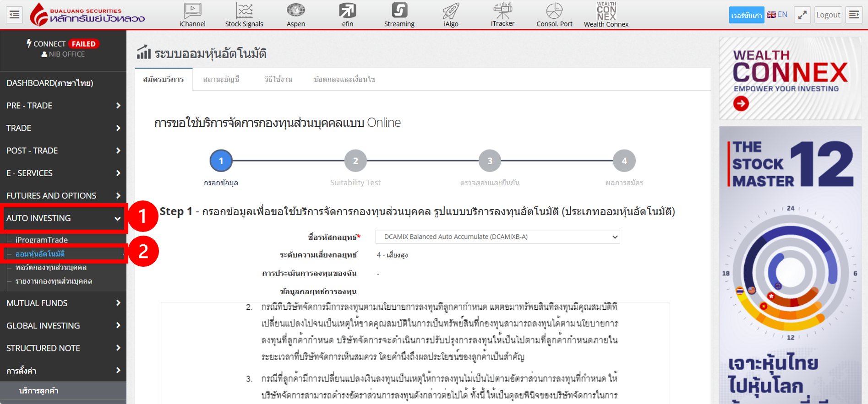Toggle the right panel menu button

point(854,15)
